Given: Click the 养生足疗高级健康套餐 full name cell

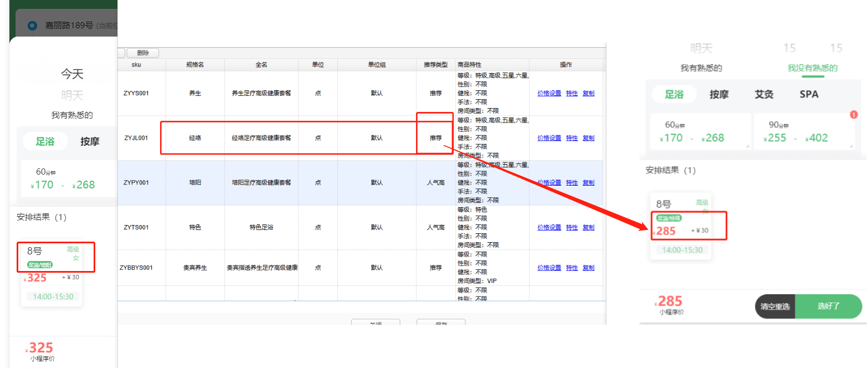Looking at the screenshot, I should pos(261,93).
